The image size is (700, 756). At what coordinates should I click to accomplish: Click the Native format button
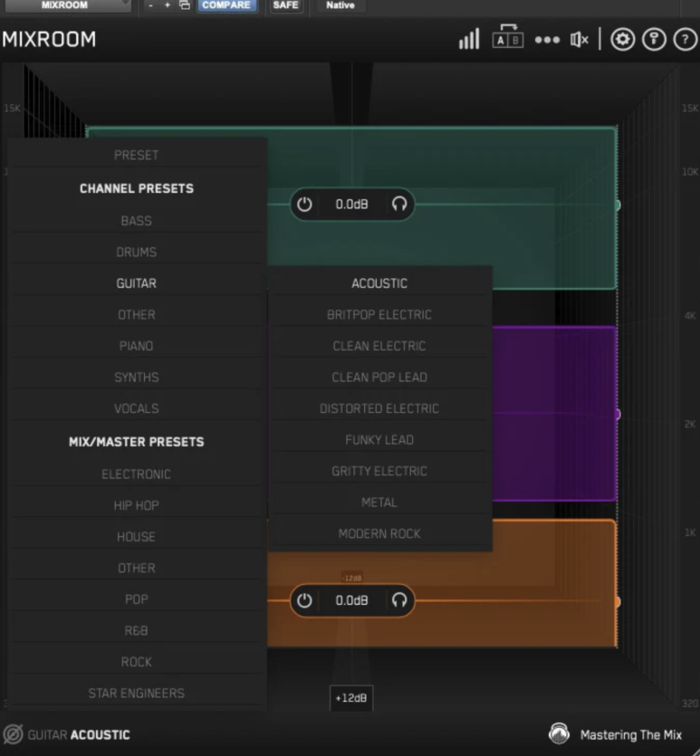340,5
